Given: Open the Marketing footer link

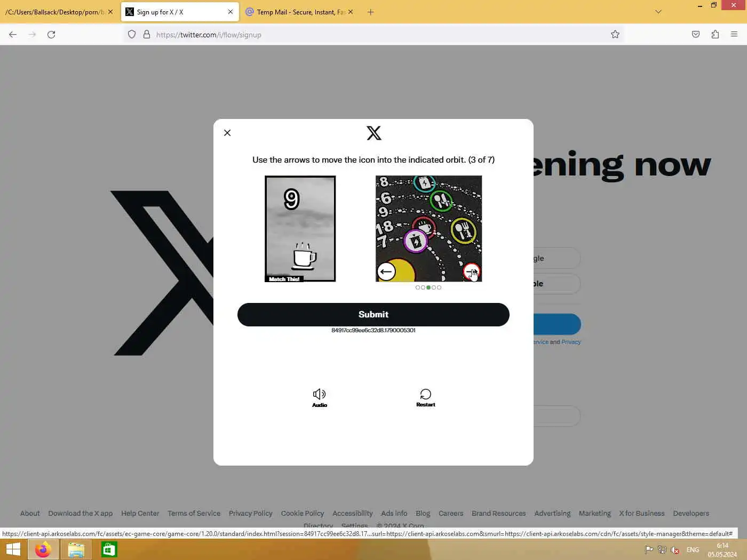Looking at the screenshot, I should click(x=595, y=514).
